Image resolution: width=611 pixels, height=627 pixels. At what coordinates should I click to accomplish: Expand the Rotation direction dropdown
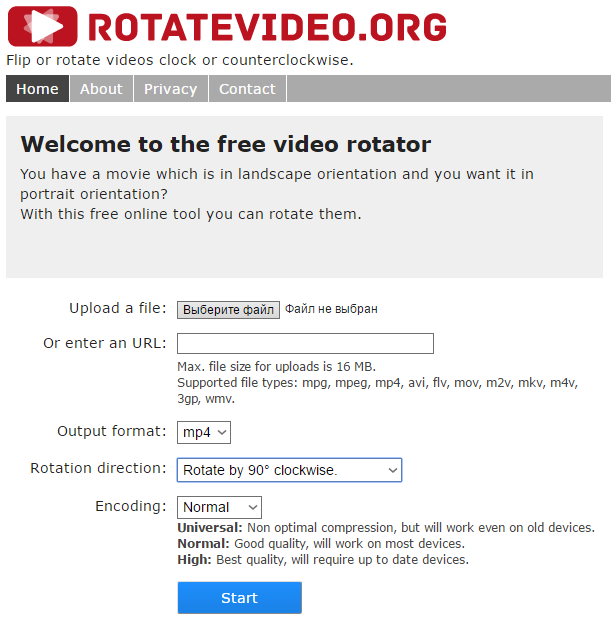290,470
